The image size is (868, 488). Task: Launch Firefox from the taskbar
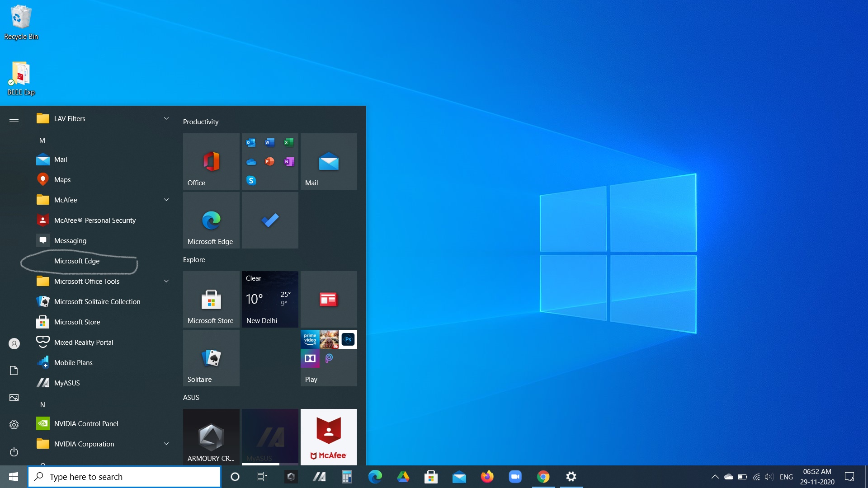click(x=487, y=477)
